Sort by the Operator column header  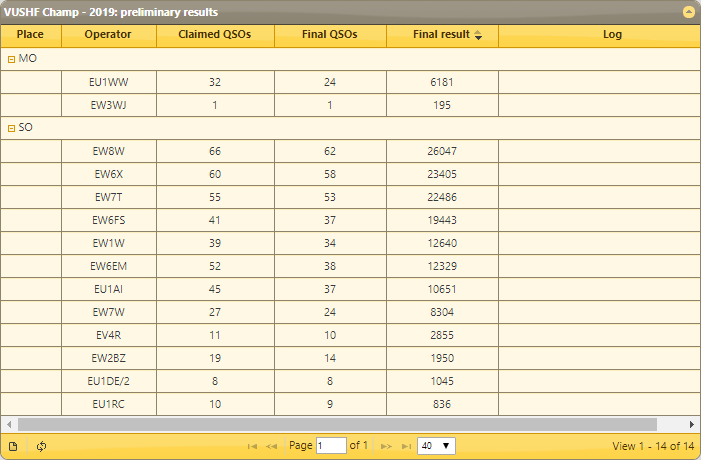tap(108, 35)
